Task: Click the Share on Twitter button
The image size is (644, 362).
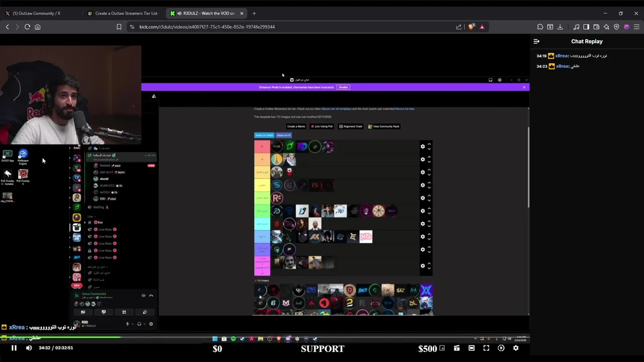Action: coord(264,135)
